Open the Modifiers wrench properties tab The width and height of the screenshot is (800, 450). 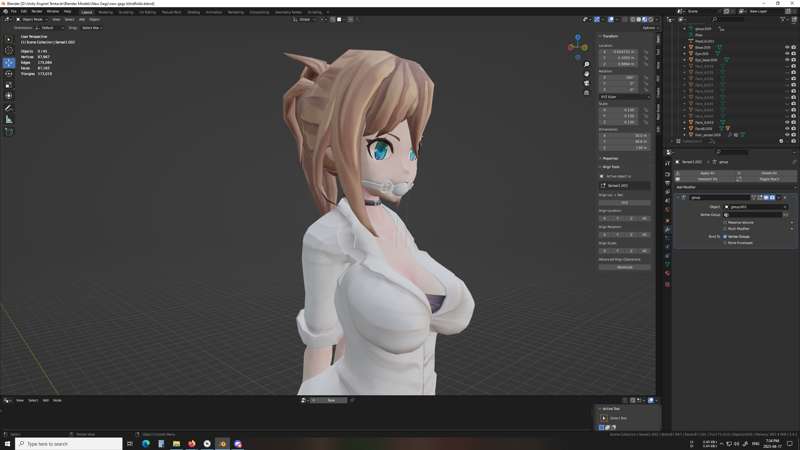pyautogui.click(x=667, y=229)
